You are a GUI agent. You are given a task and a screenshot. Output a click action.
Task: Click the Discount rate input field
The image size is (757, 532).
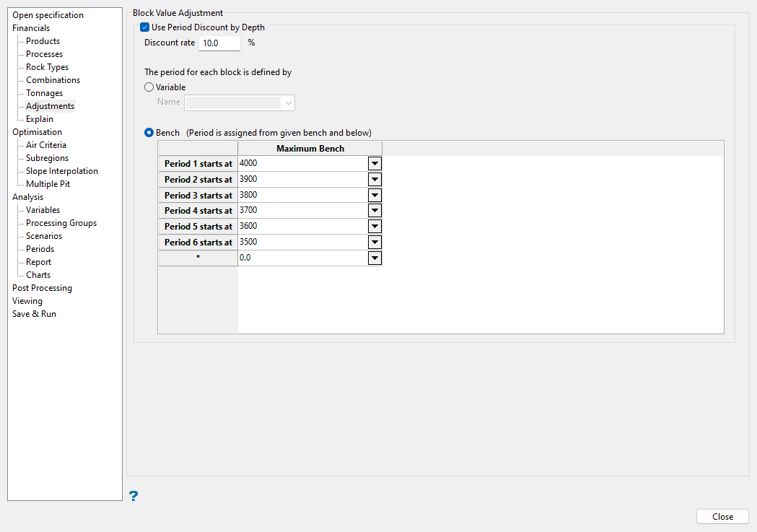tap(219, 43)
